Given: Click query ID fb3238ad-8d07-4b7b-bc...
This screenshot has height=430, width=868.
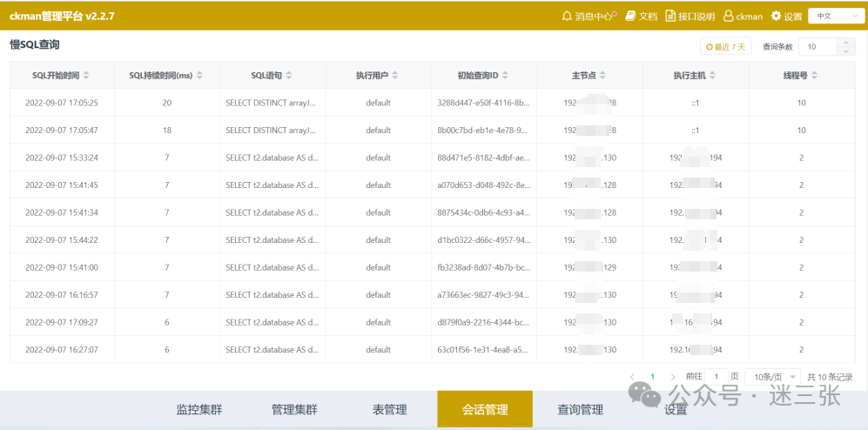Looking at the screenshot, I should 484,267.
